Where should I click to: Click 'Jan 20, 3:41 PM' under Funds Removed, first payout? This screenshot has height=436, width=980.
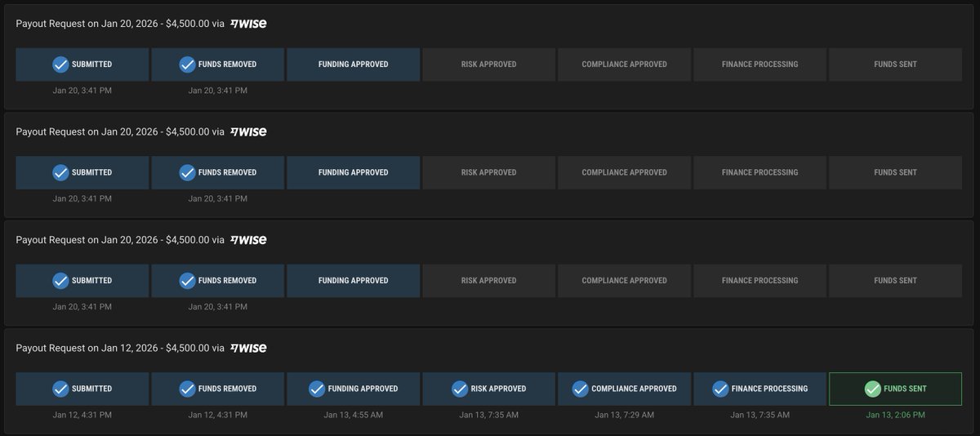[218, 91]
